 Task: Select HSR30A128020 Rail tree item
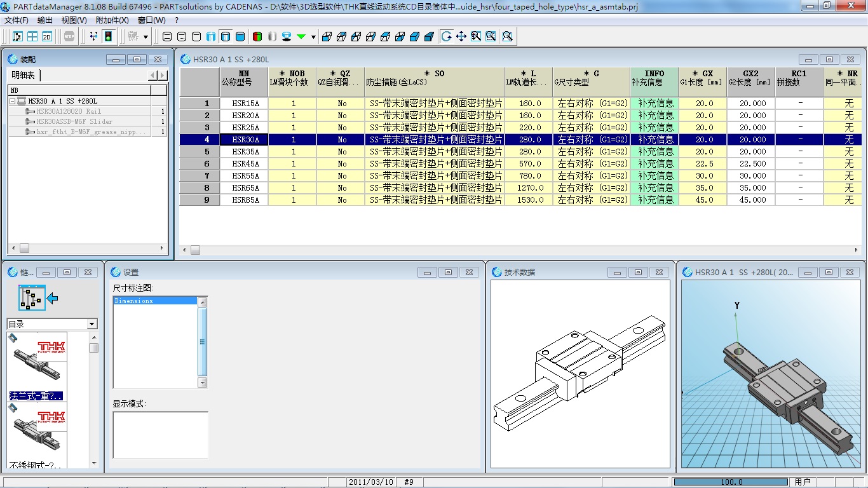coord(69,111)
